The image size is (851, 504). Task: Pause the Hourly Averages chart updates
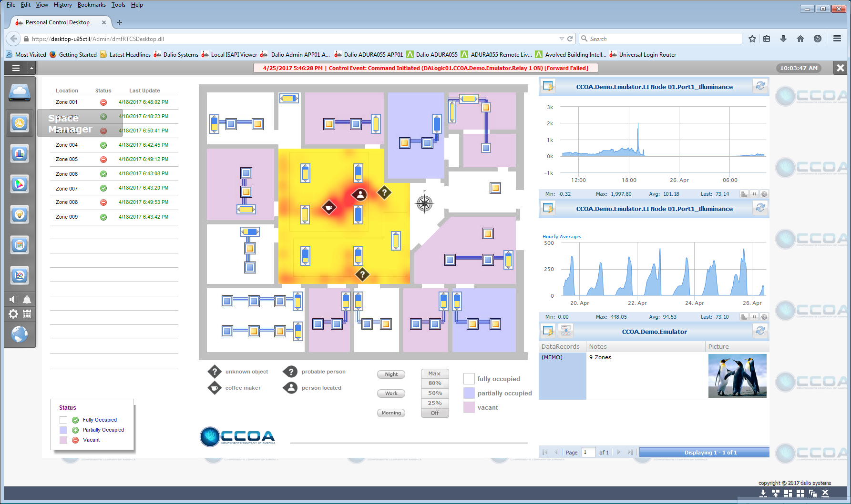tap(754, 317)
